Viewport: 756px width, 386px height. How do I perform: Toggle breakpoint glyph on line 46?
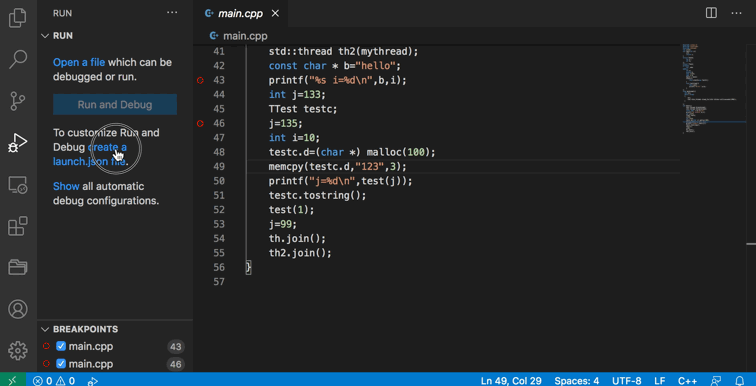[x=201, y=124]
